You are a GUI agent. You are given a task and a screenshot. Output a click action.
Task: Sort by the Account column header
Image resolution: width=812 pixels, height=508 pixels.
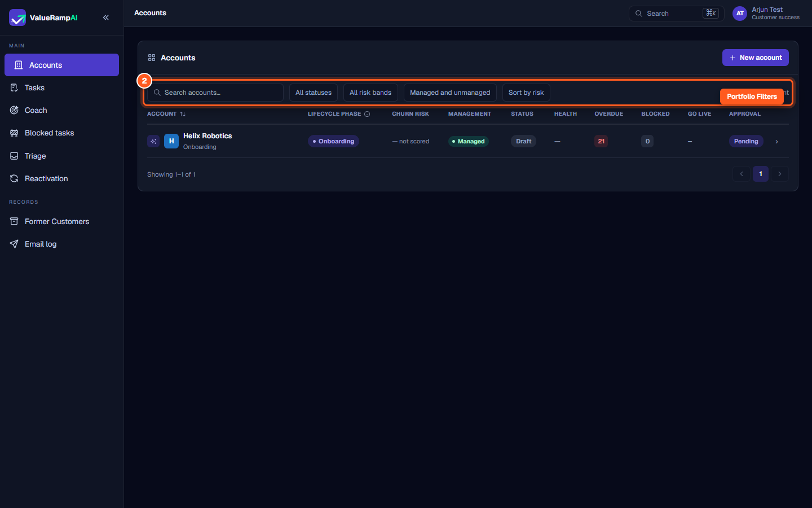coord(166,114)
